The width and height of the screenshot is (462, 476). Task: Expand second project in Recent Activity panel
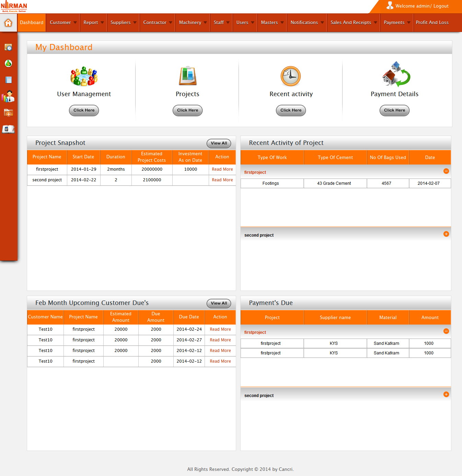coord(446,234)
